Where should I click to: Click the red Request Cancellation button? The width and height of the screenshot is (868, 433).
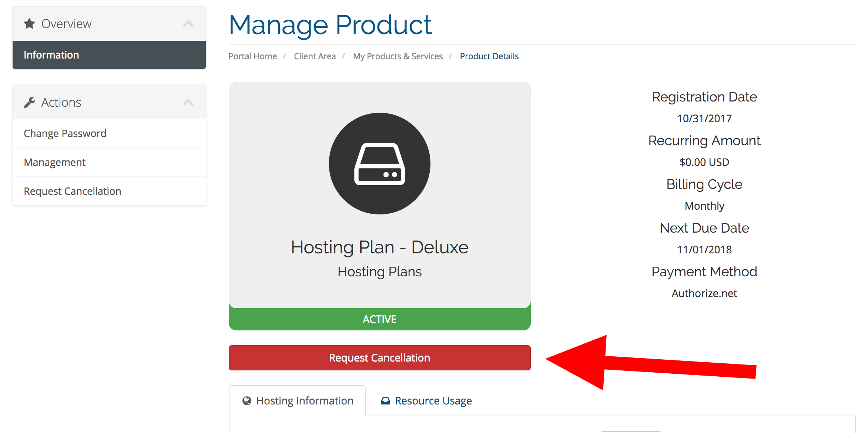(x=379, y=358)
